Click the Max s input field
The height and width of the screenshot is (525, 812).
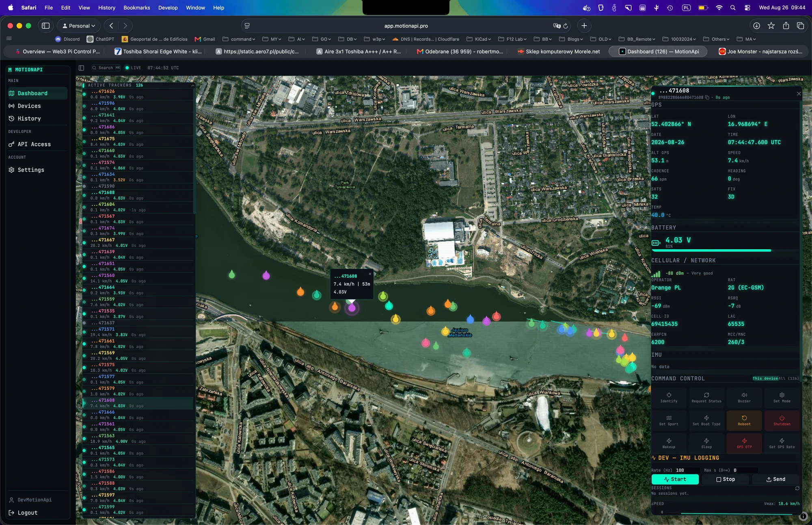coord(745,470)
